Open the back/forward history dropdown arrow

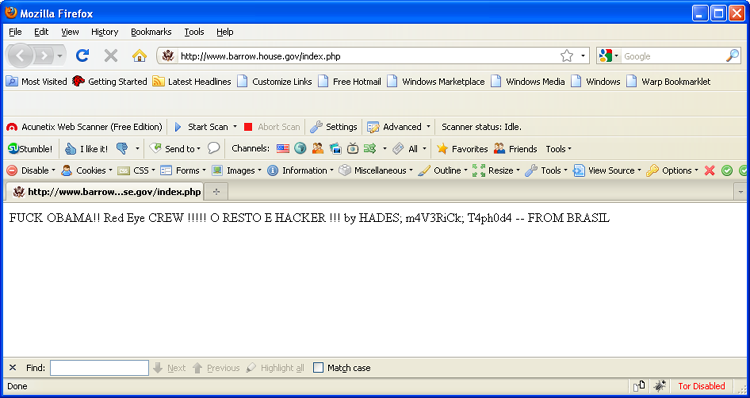click(60, 56)
